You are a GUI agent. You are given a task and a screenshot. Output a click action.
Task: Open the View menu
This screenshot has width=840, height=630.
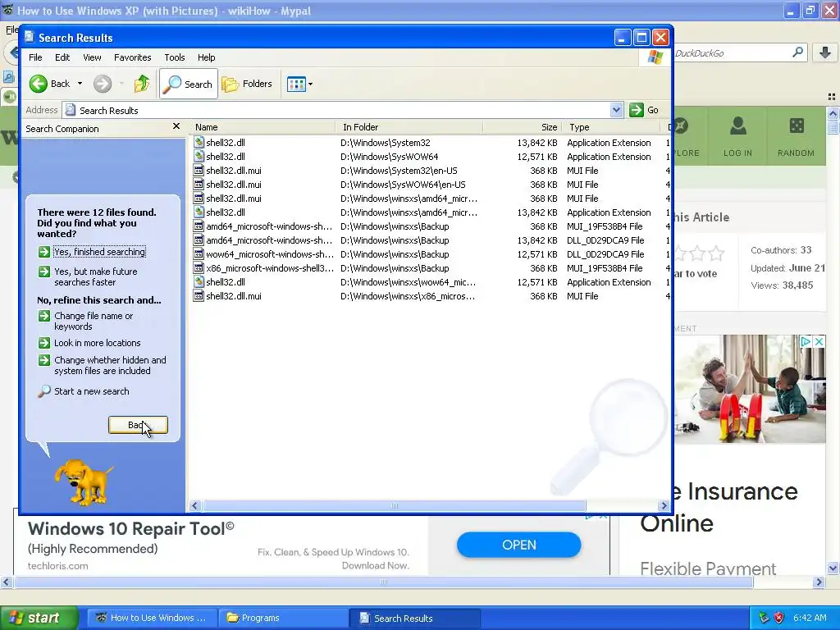(x=92, y=57)
